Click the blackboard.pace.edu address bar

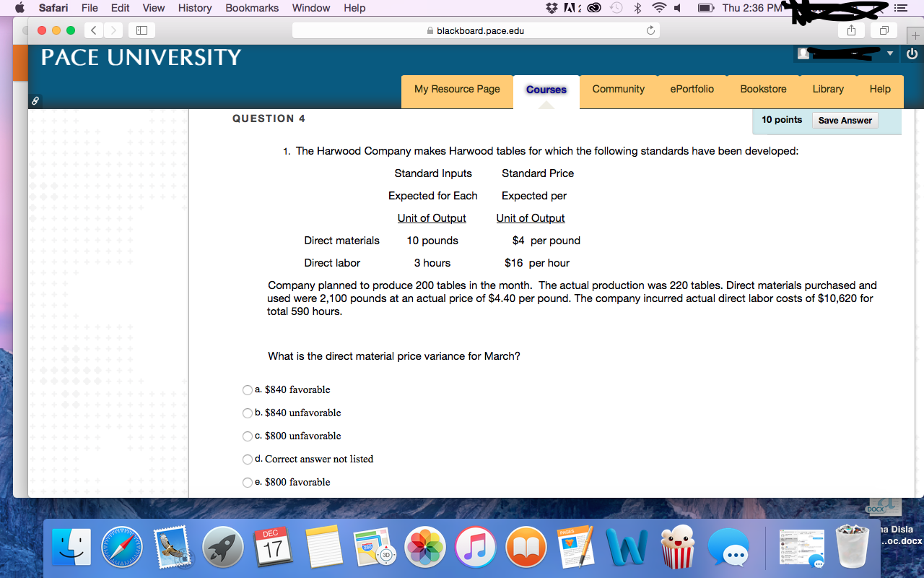[x=476, y=31]
